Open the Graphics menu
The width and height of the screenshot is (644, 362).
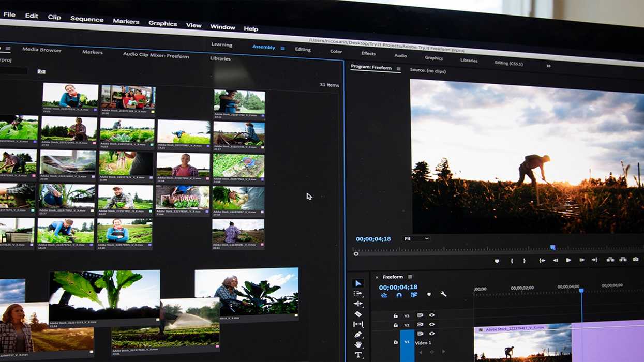click(x=162, y=23)
